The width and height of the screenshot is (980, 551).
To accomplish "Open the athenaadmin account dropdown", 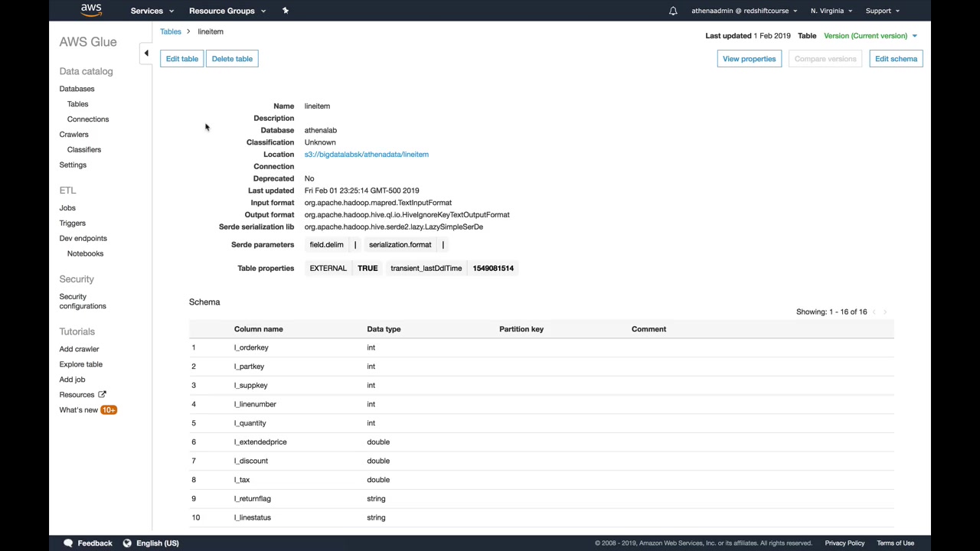I will pos(744,11).
